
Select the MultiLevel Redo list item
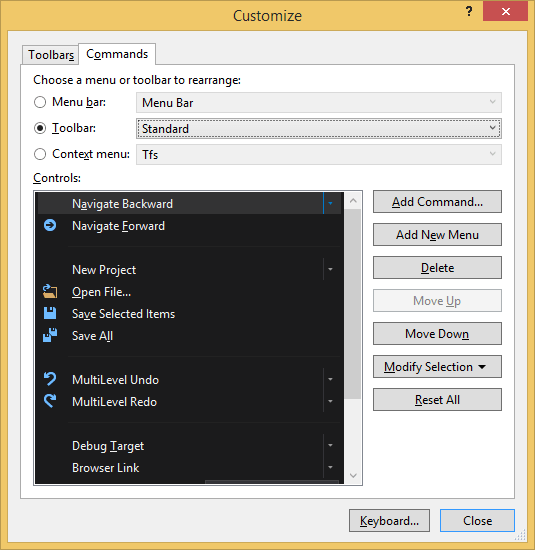[x=189, y=401]
